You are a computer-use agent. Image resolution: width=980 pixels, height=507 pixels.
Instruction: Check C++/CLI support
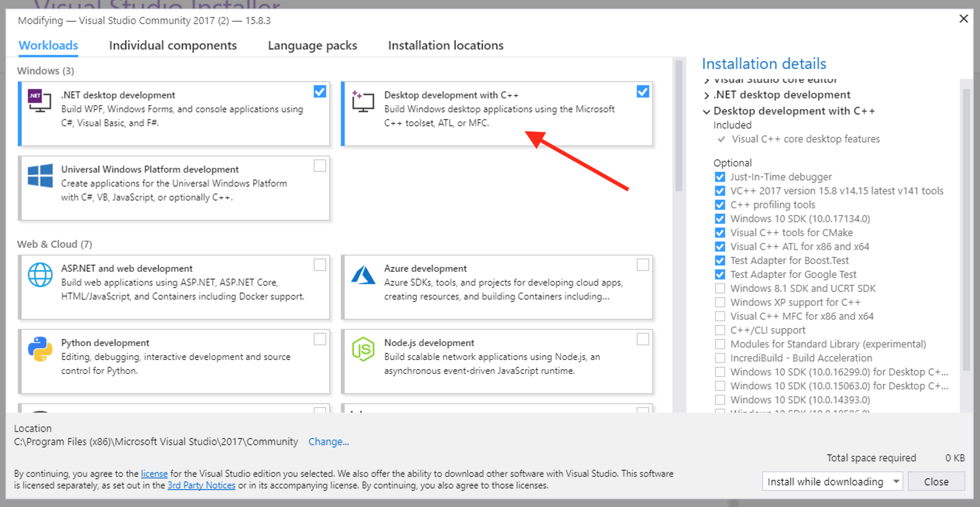point(720,330)
